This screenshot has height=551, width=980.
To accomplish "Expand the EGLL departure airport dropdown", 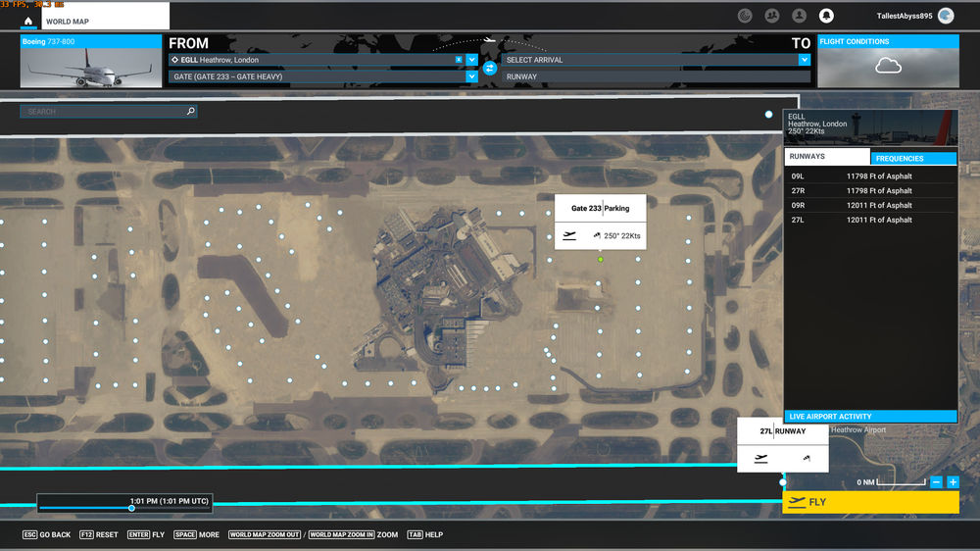I will coord(471,60).
